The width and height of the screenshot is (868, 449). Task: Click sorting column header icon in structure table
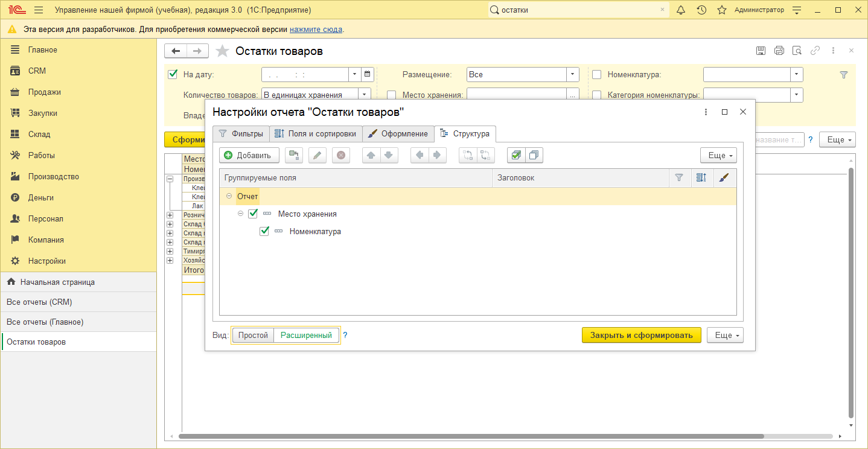[701, 178]
